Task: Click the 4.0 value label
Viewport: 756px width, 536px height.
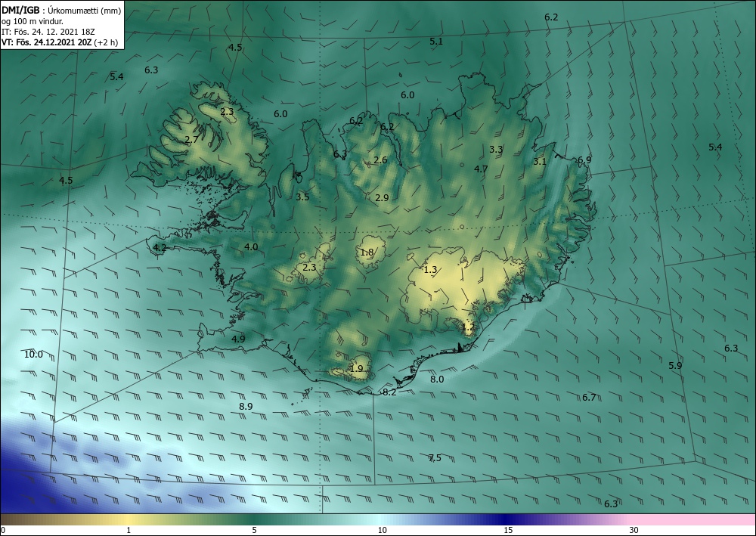Action: coord(251,246)
